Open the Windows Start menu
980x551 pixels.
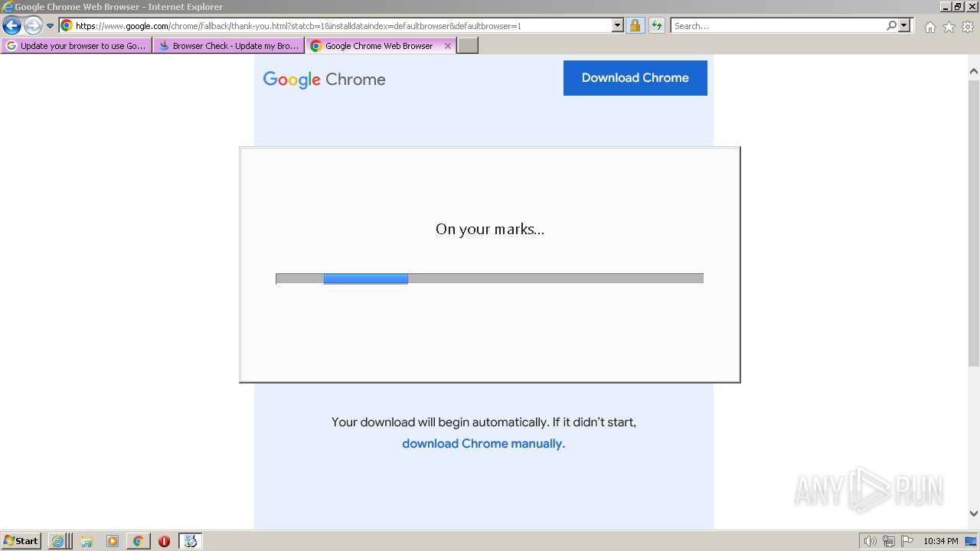click(21, 541)
